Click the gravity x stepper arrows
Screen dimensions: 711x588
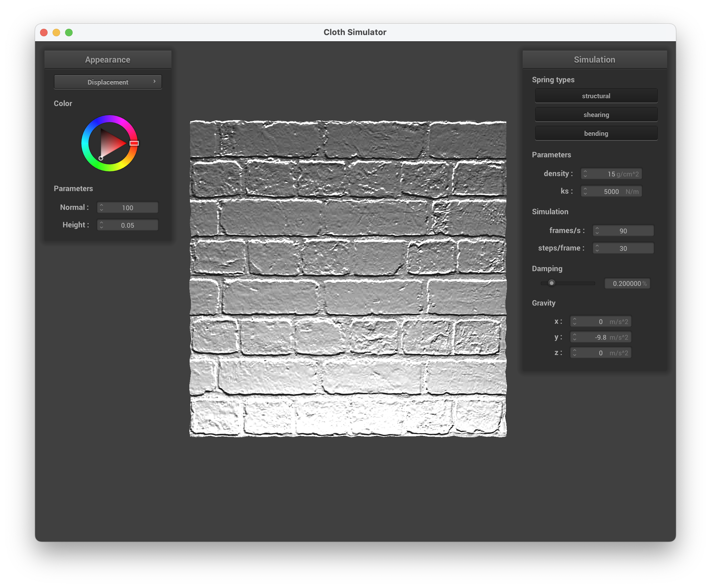(x=575, y=322)
